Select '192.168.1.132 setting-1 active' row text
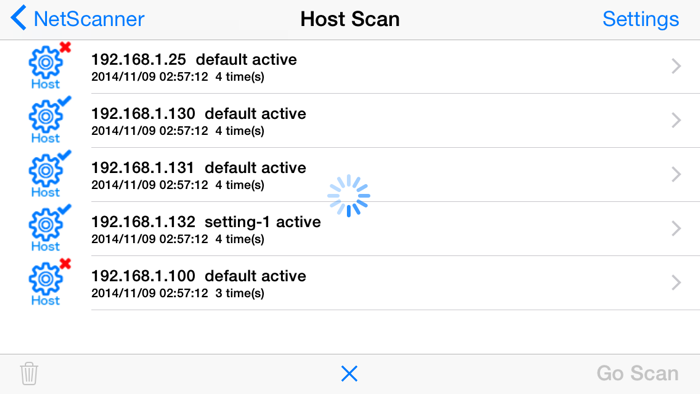Screen dimensions: 700x394 [x=206, y=222]
